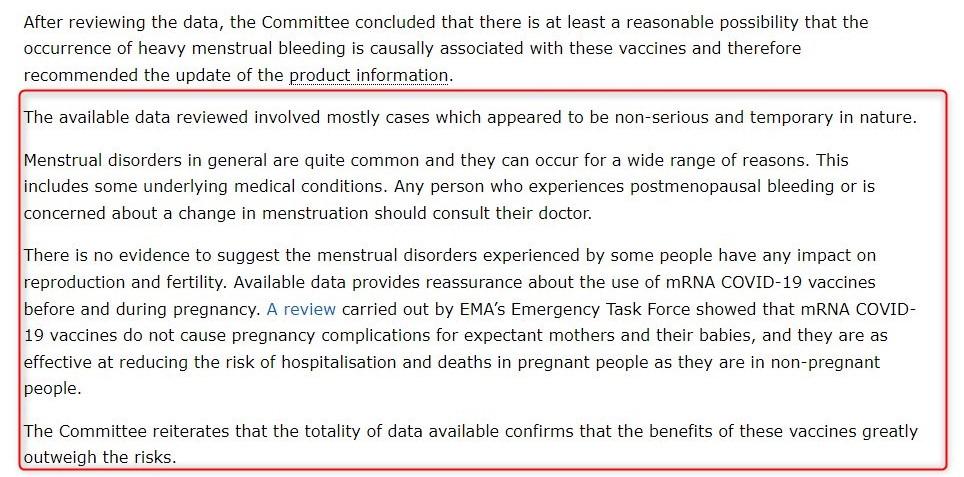Click the words "outweigh the risks."
Image resolution: width=964 pixels, height=477 pixels.
pyautogui.click(x=100, y=458)
